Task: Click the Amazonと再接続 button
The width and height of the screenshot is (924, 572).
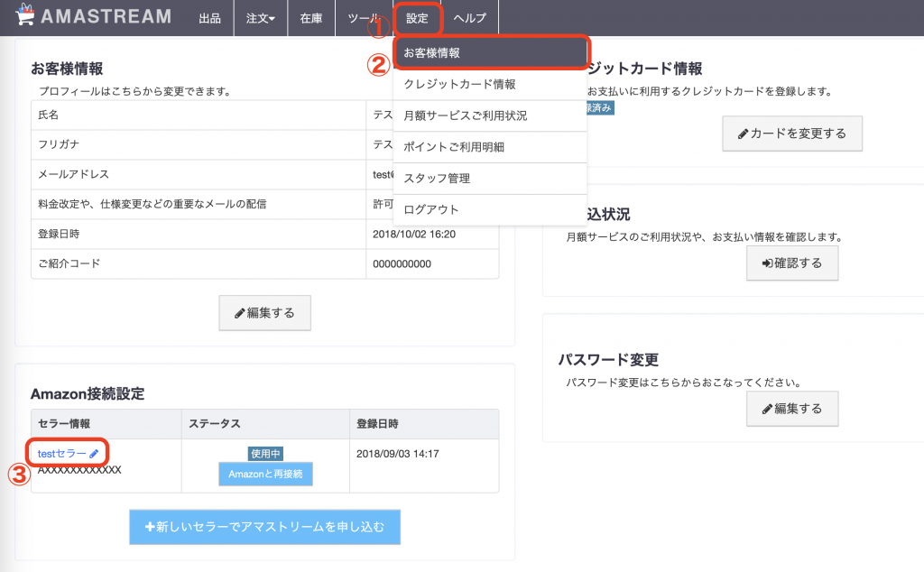Action: 265,475
